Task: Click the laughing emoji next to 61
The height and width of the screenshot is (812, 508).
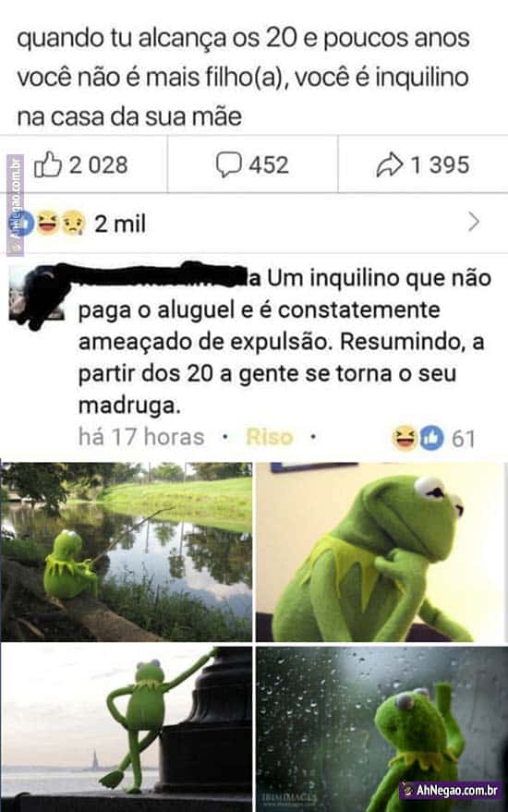Action: [405, 438]
